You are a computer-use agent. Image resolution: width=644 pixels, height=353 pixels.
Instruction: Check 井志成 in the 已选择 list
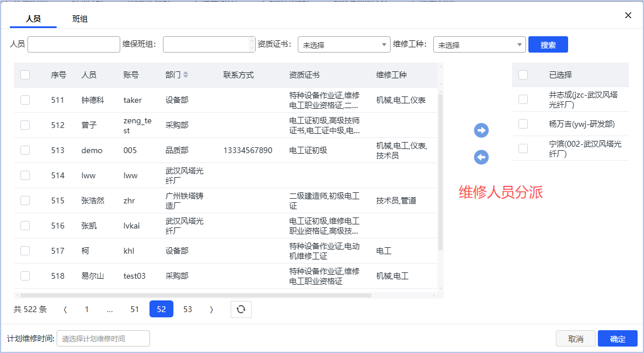[x=523, y=99]
